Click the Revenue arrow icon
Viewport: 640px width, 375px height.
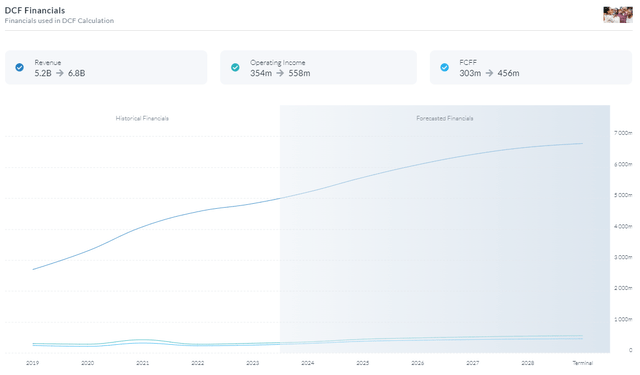click(60, 73)
